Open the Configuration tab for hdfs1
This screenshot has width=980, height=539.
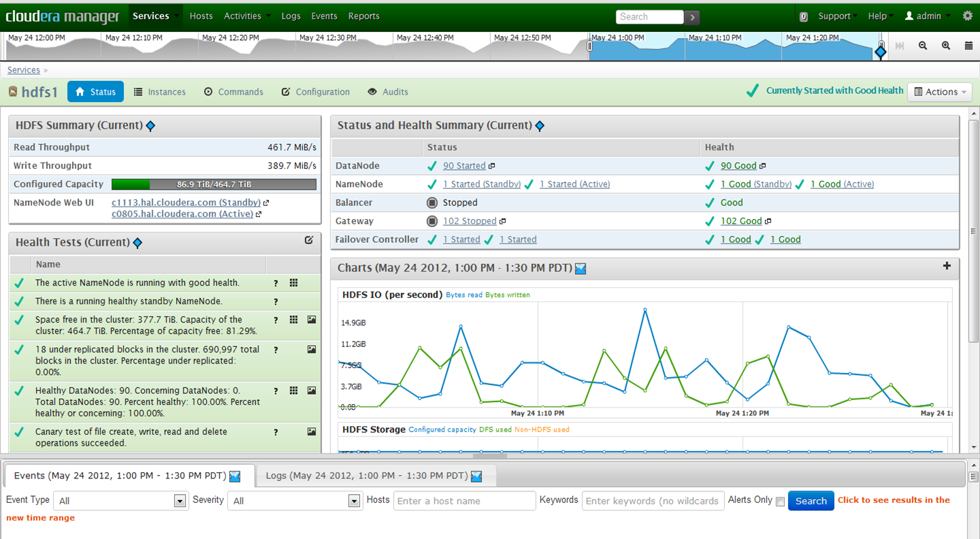coord(316,92)
